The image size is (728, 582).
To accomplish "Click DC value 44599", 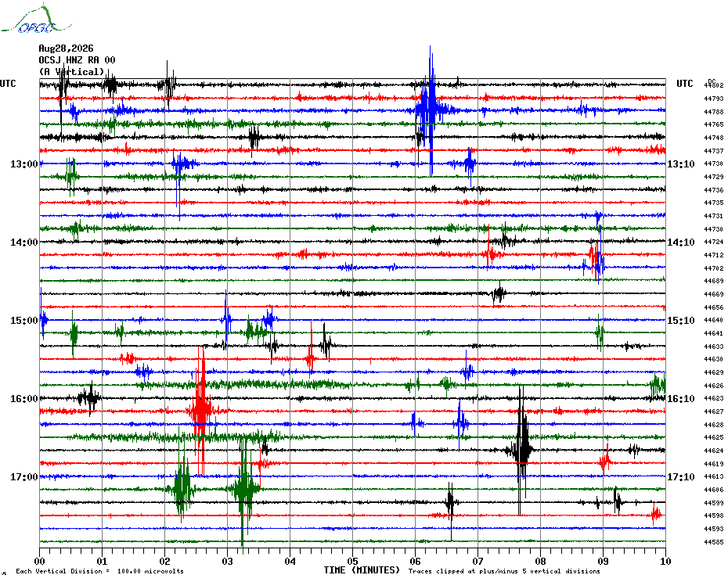I will pos(714,503).
